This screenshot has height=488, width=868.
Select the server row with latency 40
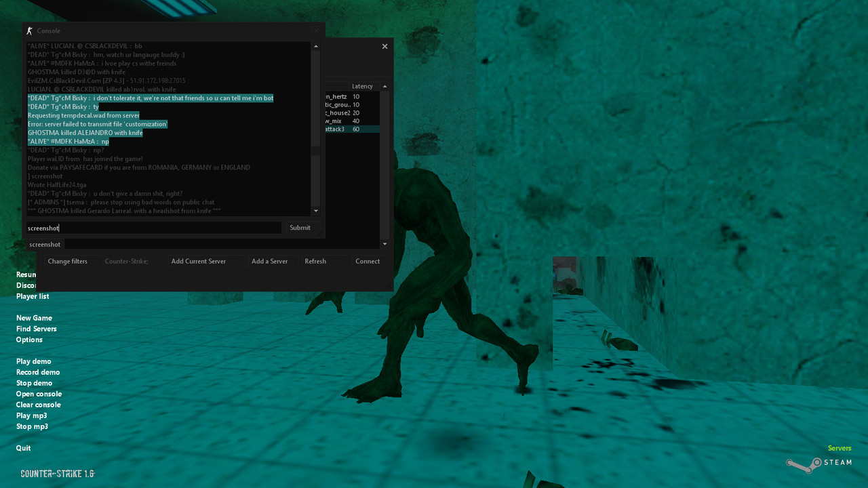pos(352,121)
